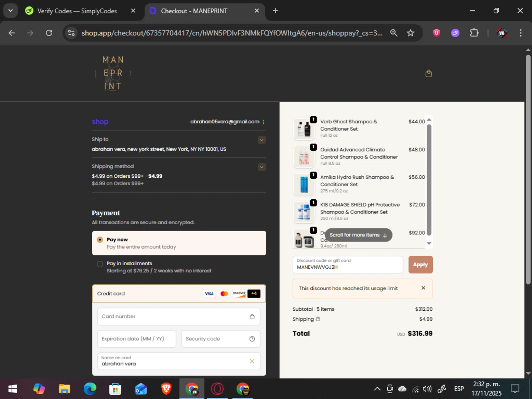Dismiss the discount usage limit message
532x399 pixels.
(423, 288)
